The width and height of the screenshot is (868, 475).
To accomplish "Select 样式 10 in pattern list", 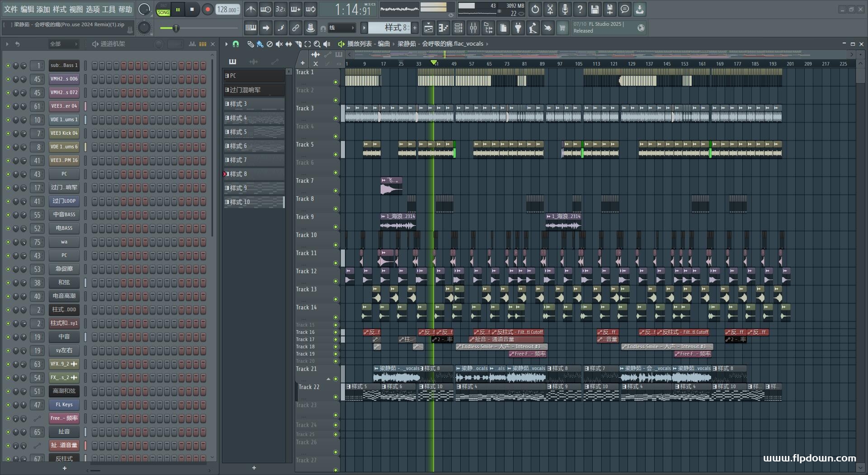I will pyautogui.click(x=254, y=202).
